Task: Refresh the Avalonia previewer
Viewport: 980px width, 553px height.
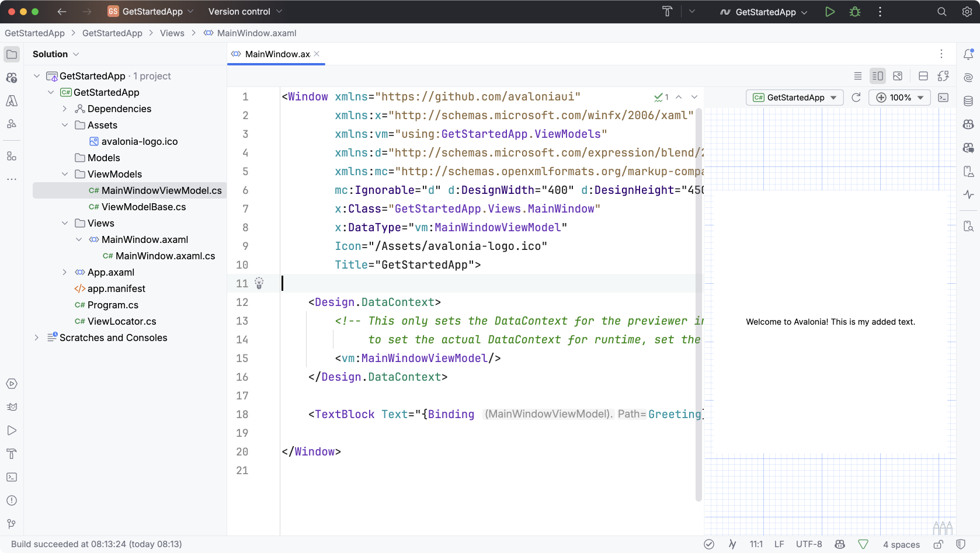Action: pyautogui.click(x=856, y=98)
